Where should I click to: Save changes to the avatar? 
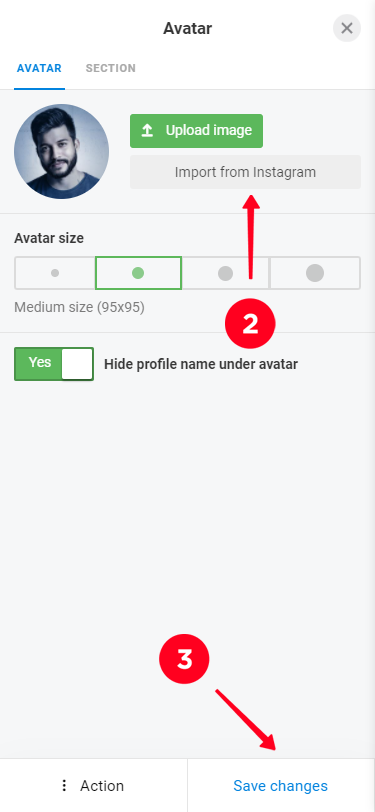pos(280,786)
